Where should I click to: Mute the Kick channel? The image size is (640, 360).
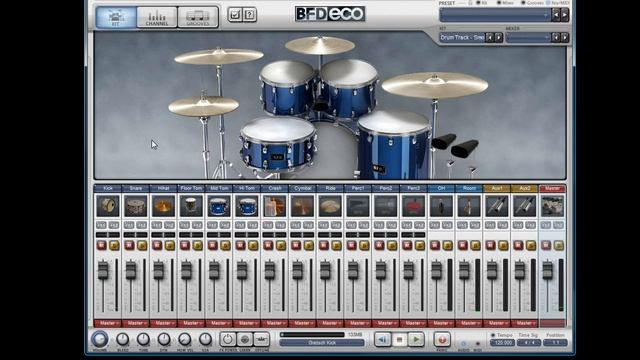coord(102,245)
